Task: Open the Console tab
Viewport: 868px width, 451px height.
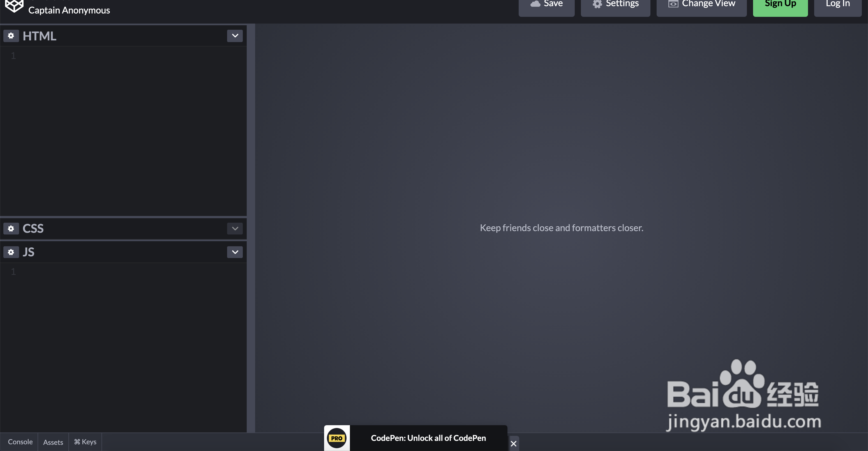Action: [20, 442]
